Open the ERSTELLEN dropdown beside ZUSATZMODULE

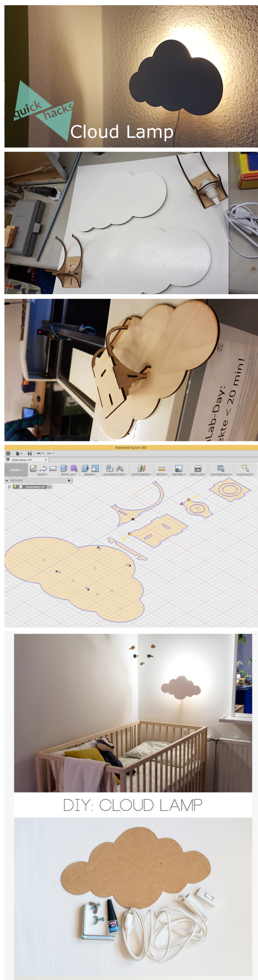(198, 474)
